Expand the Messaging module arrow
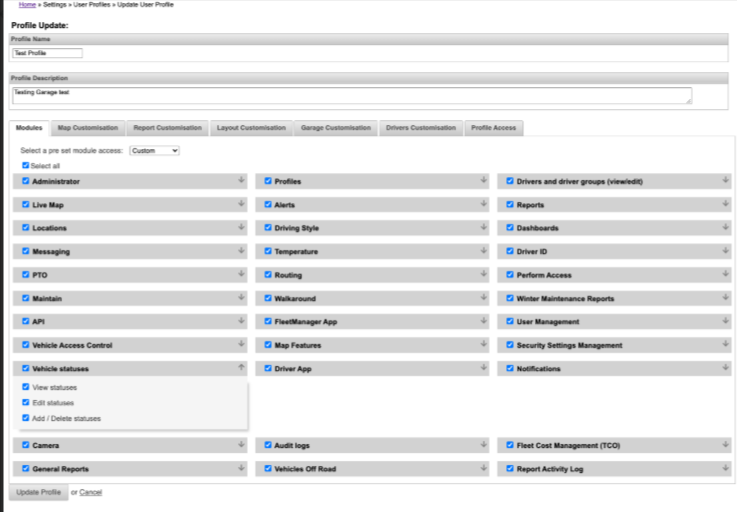737x512 pixels. (x=241, y=251)
